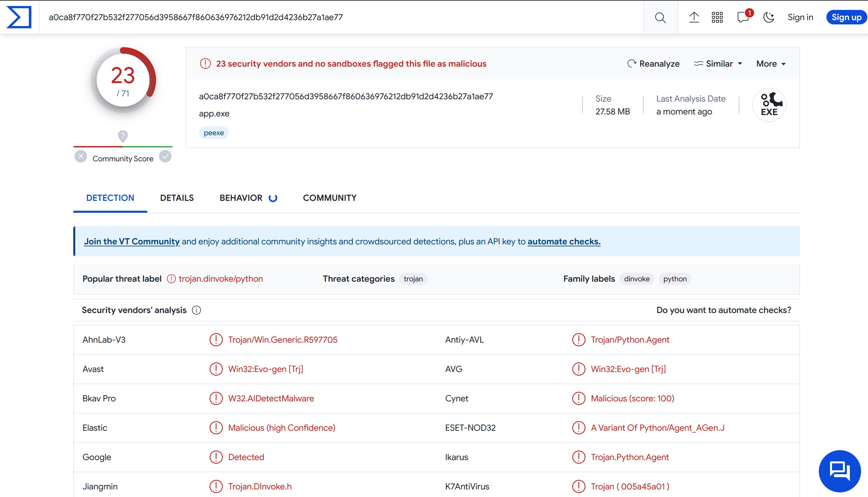
Task: Click Trojan ( 005a45a01 ) result text
Action: point(630,486)
